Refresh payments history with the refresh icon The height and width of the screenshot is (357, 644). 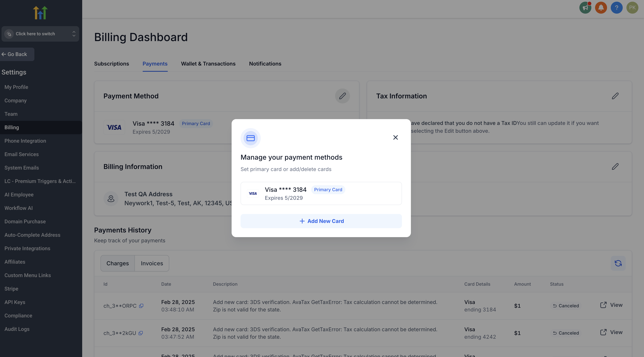pyautogui.click(x=618, y=263)
